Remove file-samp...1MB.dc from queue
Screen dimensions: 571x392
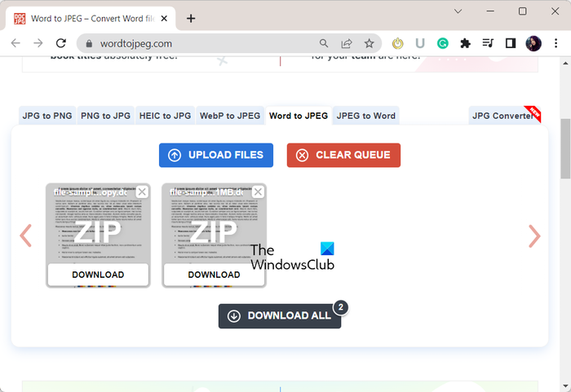258,192
